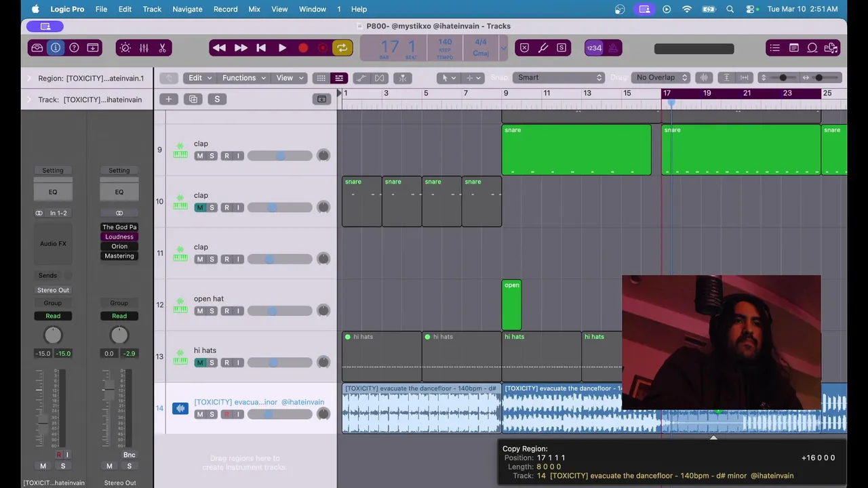This screenshot has width=868, height=488.
Task: Open the LCD display mode chevron
Action: pyautogui.click(x=503, y=48)
